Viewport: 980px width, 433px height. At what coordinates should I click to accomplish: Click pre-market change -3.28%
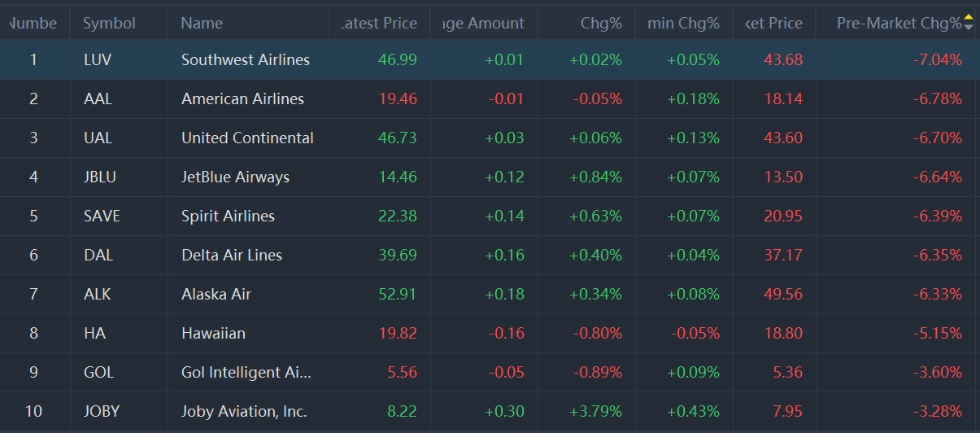tap(936, 411)
